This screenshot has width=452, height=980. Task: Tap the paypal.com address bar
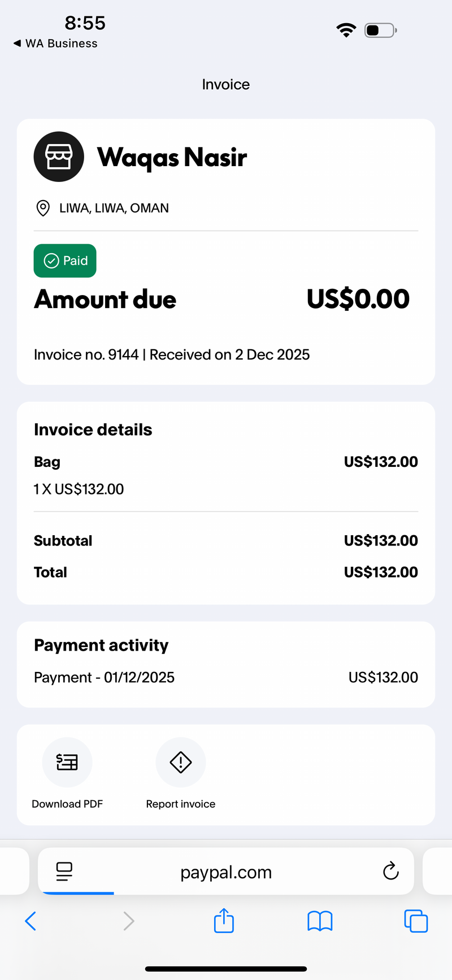226,871
